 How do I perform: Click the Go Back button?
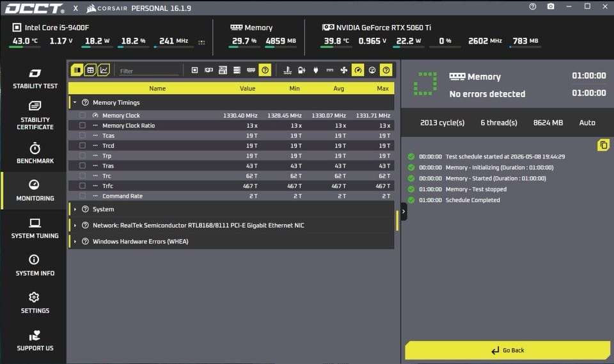[507, 351]
